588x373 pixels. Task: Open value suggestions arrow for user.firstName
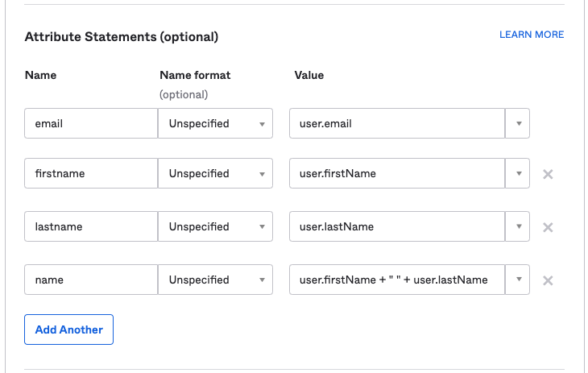click(517, 174)
